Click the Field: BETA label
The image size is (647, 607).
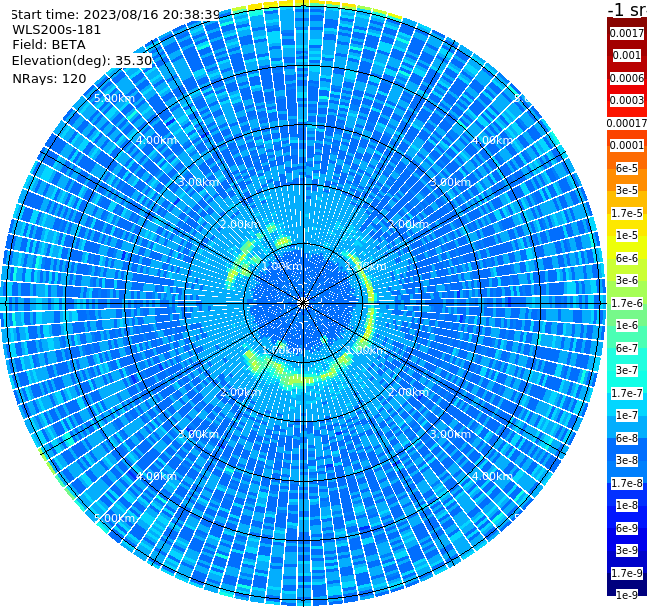49,45
